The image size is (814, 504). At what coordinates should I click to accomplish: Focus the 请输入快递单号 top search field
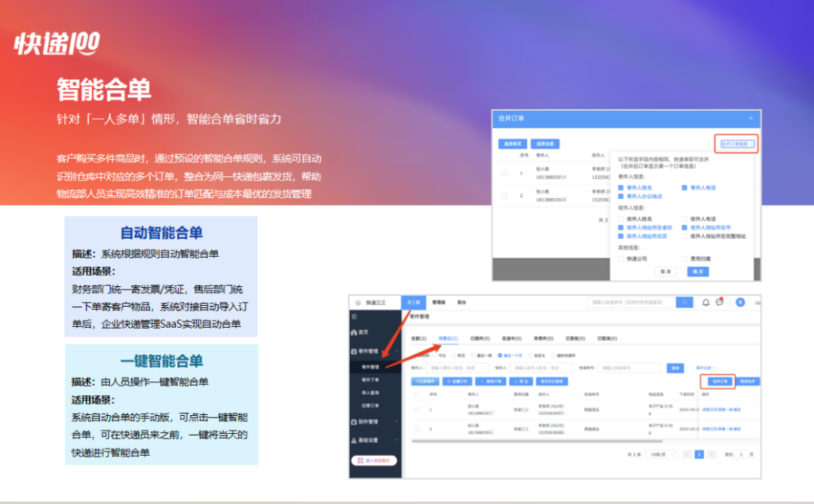[632, 302]
